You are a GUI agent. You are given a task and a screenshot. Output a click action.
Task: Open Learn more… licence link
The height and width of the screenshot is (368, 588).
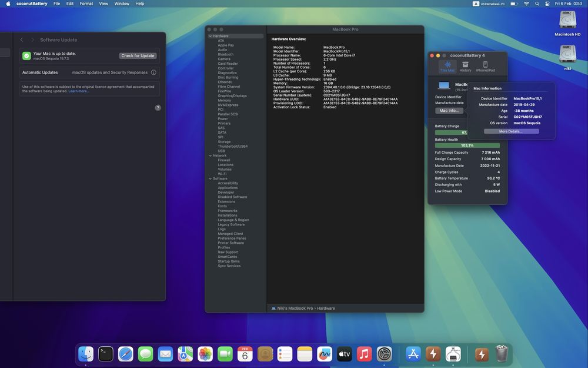79,91
